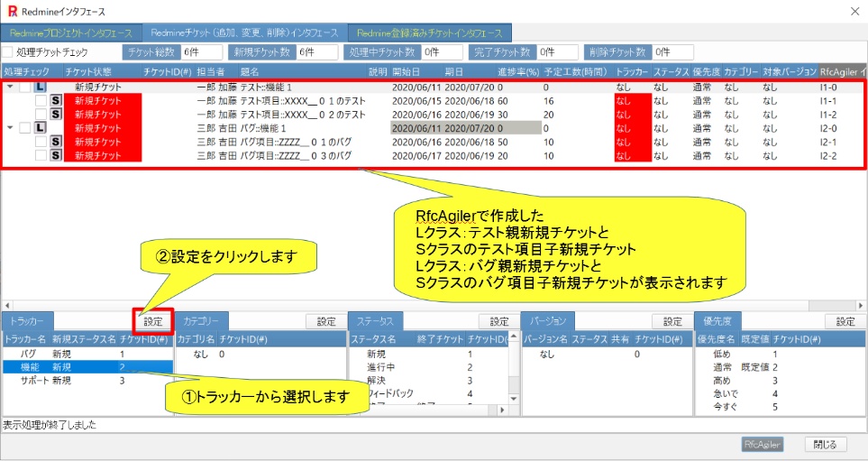
Task: Click 設定 button in the ステータス panel
Action: click(x=498, y=321)
